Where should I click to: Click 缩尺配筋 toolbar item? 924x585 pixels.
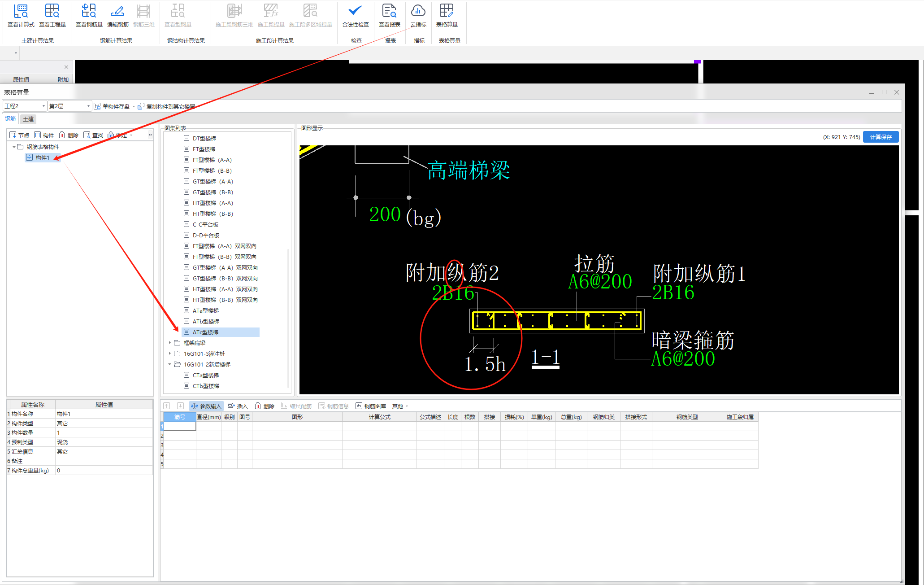(296, 406)
